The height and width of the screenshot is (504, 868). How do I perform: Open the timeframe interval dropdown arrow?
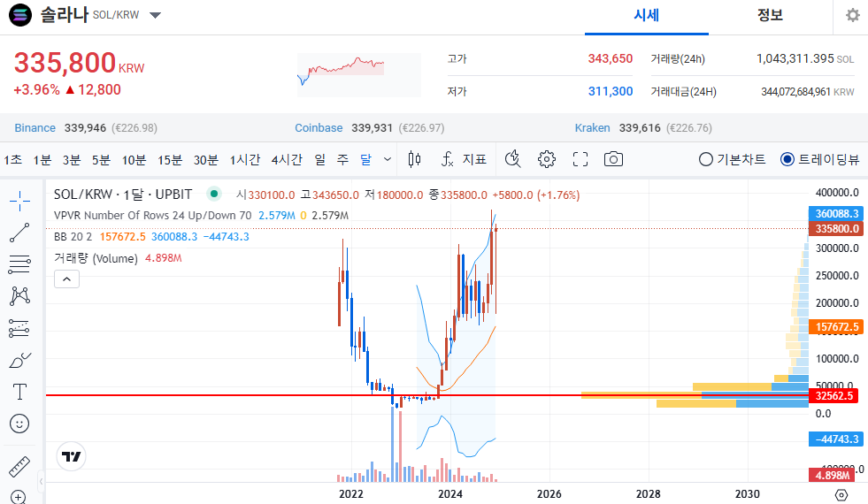(388, 159)
